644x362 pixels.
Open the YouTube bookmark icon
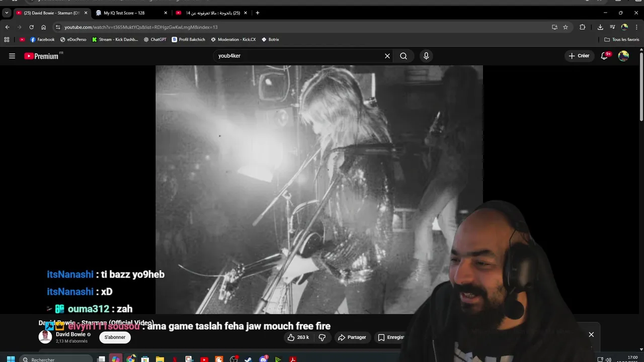(22, 39)
